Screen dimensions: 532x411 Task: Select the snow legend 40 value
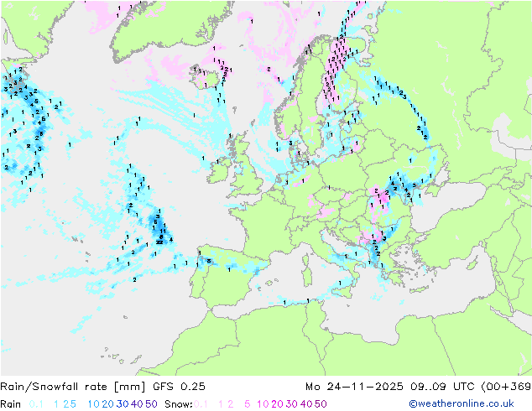pyautogui.click(x=306, y=404)
